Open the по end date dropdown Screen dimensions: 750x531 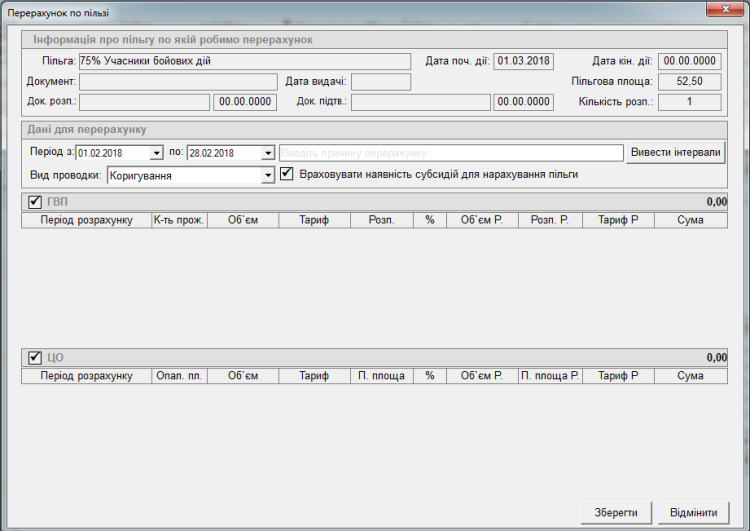(267, 153)
